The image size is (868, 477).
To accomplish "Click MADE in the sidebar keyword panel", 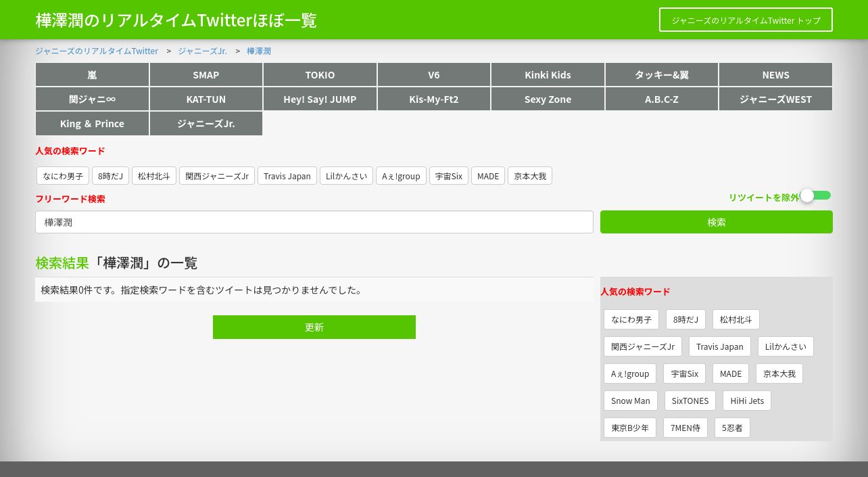I will [731, 373].
